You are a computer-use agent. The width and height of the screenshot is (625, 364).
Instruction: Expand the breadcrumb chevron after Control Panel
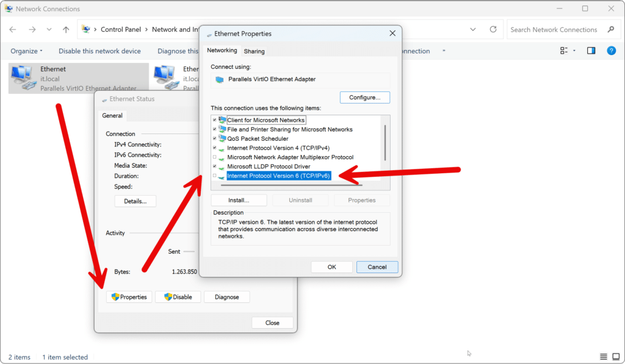pyautogui.click(x=146, y=29)
